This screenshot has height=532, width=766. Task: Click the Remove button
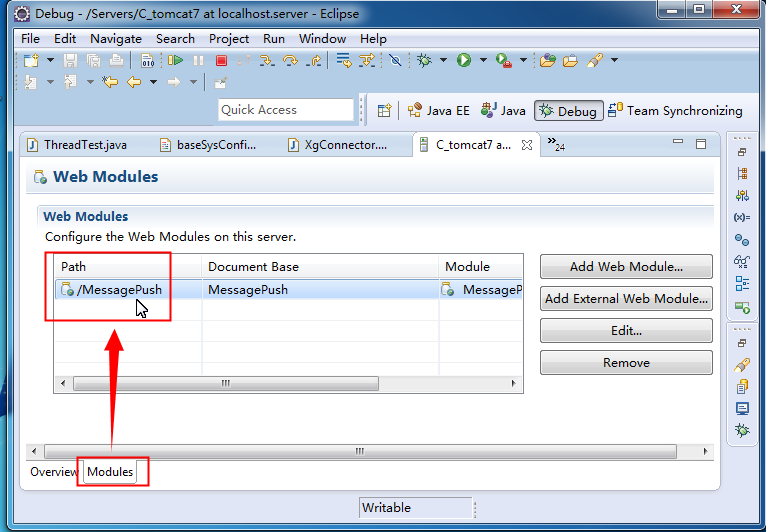[x=626, y=362]
